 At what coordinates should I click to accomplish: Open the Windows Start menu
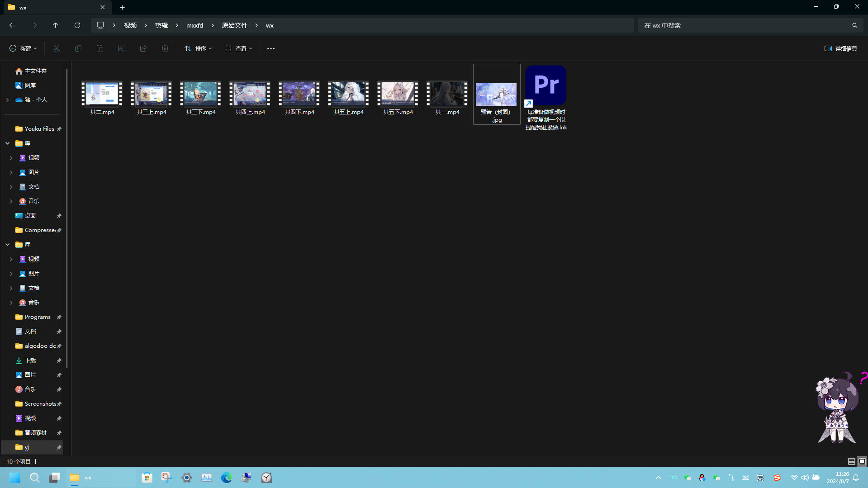[x=15, y=478]
